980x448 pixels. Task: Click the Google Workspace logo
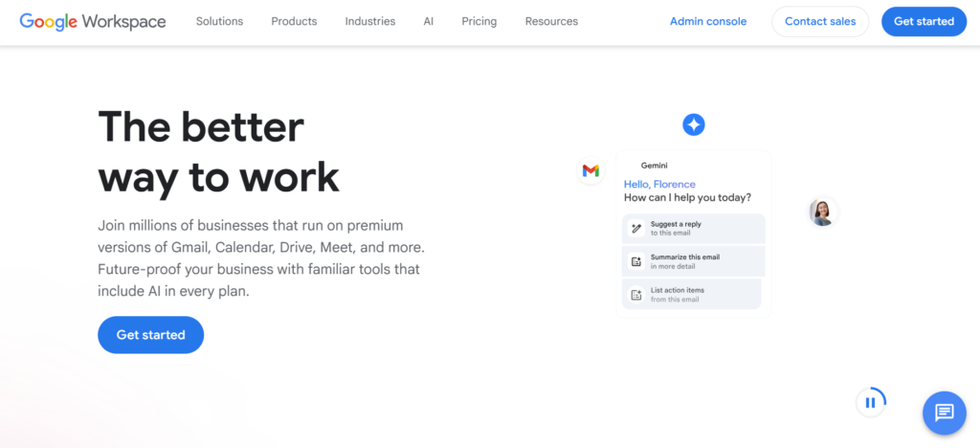click(94, 21)
